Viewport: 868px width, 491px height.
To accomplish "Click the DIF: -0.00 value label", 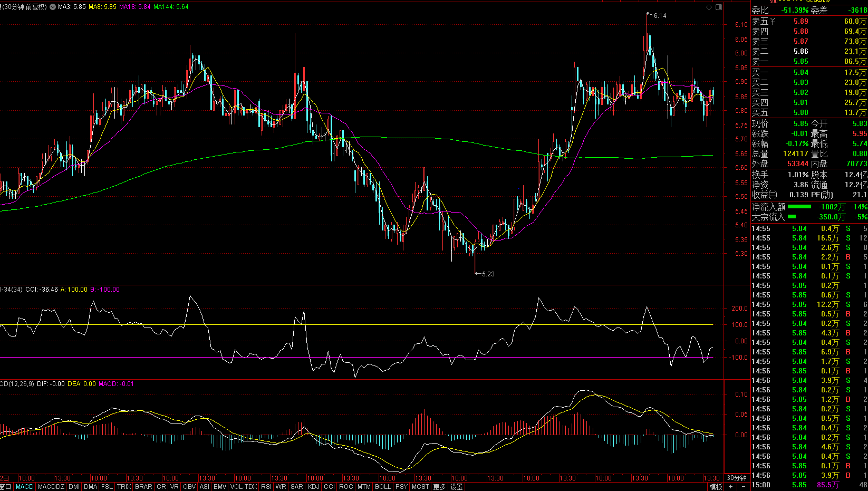I will click(51, 384).
